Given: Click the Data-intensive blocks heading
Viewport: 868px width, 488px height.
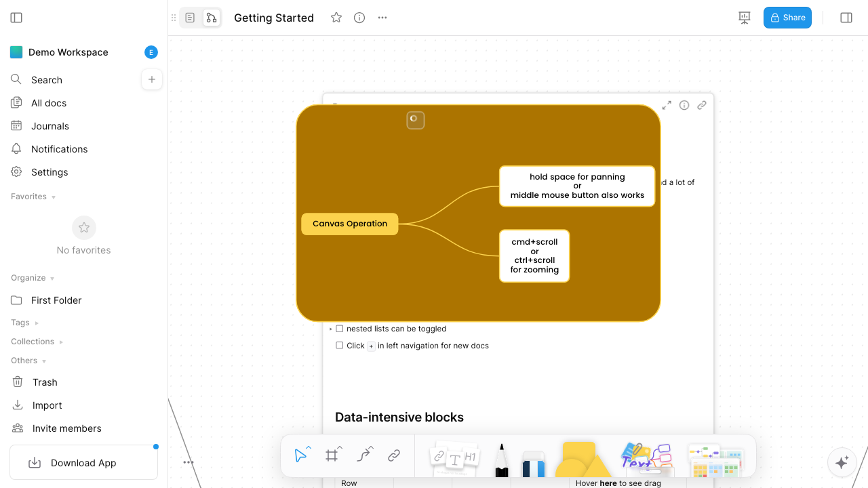Looking at the screenshot, I should (x=399, y=417).
